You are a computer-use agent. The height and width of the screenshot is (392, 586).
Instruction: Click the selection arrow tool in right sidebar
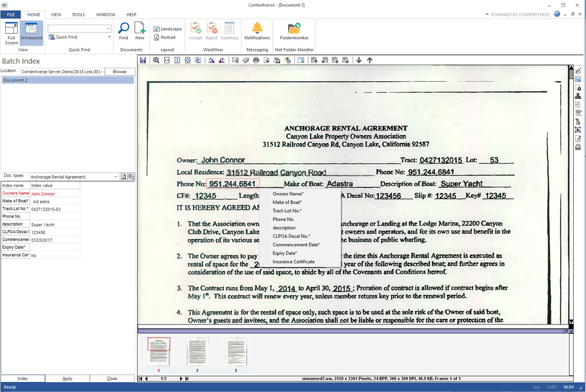point(578,130)
